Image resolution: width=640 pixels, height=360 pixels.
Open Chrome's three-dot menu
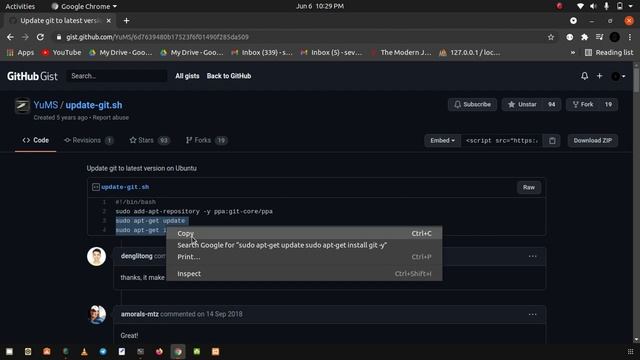pyautogui.click(x=630, y=37)
